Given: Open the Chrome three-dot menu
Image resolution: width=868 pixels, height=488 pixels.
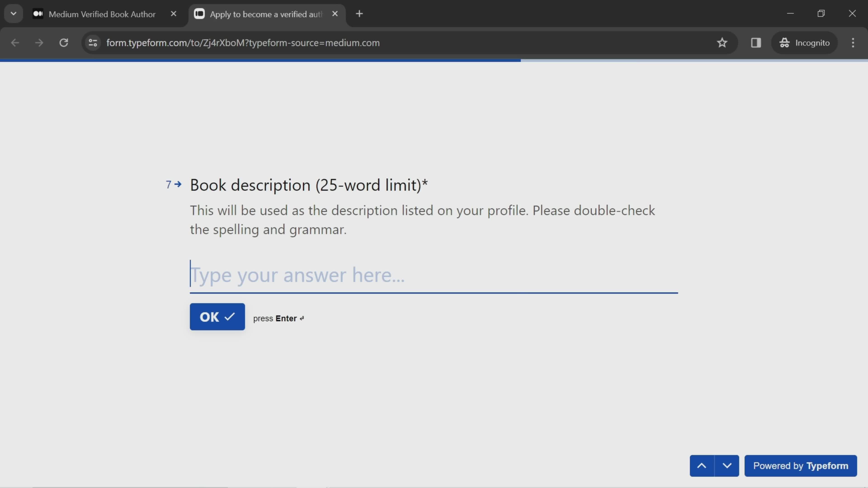Looking at the screenshot, I should coord(853,43).
